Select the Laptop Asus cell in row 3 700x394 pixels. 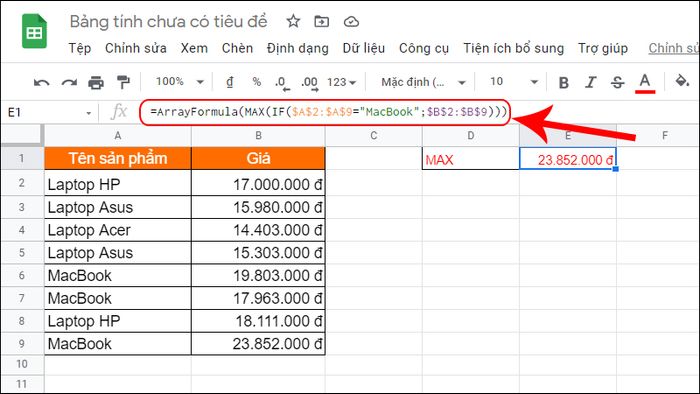118,207
